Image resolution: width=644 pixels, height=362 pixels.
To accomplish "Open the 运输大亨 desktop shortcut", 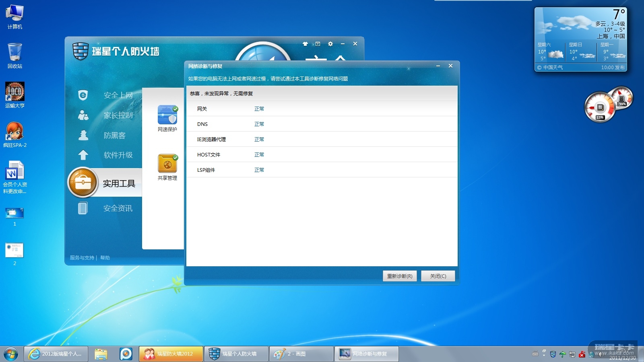I will click(15, 95).
